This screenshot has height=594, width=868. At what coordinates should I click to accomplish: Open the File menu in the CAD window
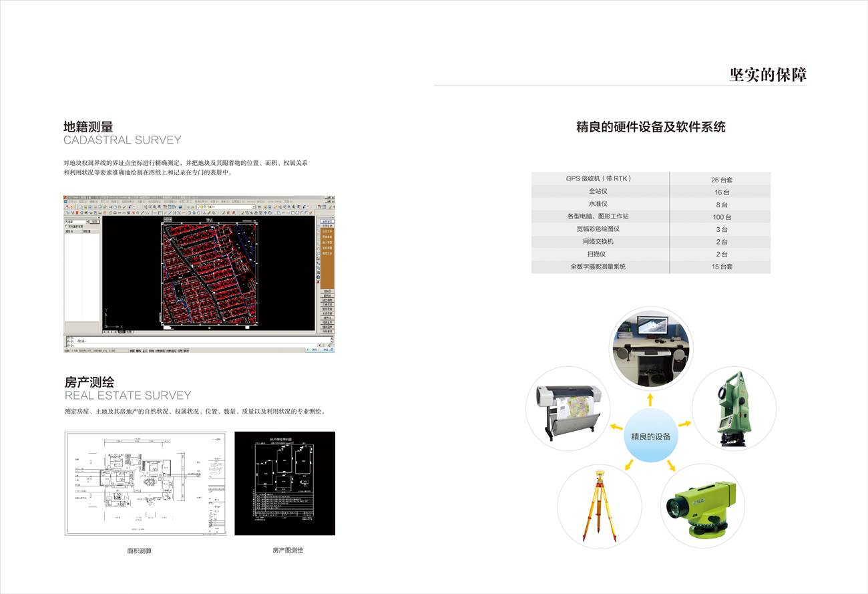click(x=72, y=202)
